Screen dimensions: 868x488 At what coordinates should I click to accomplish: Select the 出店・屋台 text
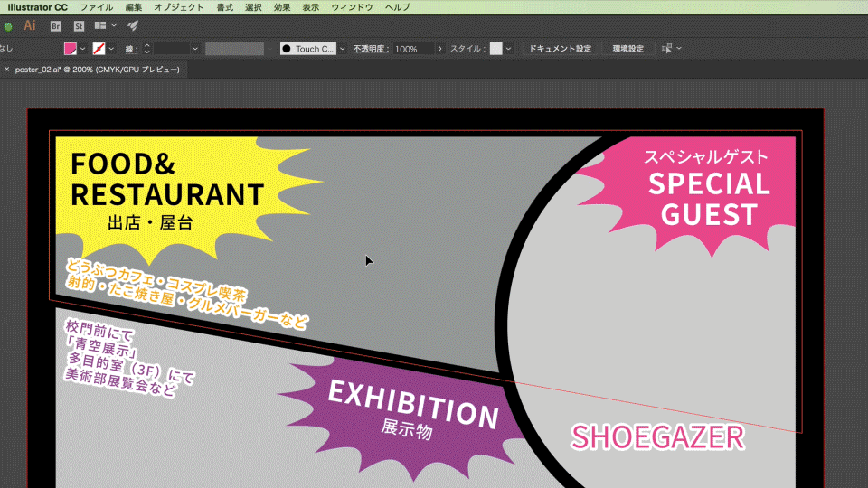pos(150,223)
